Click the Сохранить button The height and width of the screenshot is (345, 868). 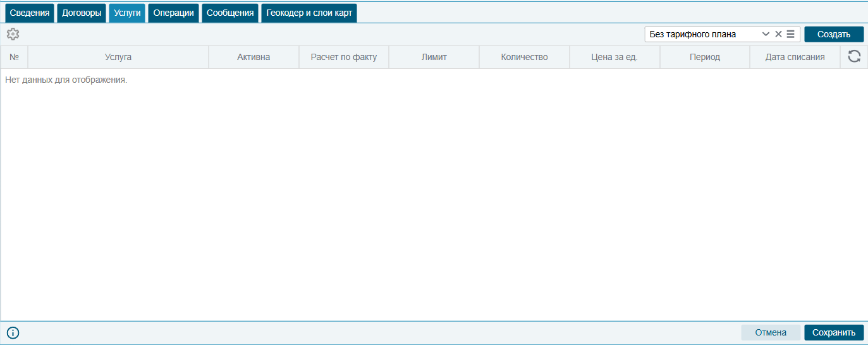pos(833,332)
